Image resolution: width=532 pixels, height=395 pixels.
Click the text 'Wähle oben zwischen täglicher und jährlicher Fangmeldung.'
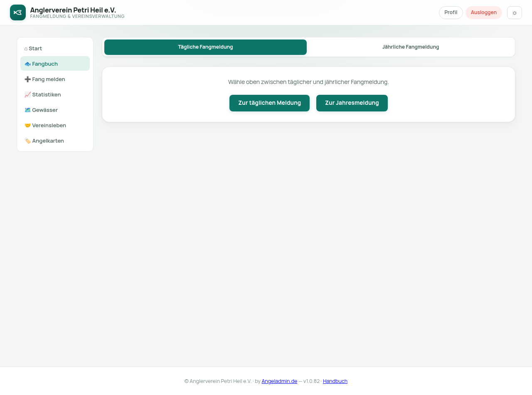point(308,82)
